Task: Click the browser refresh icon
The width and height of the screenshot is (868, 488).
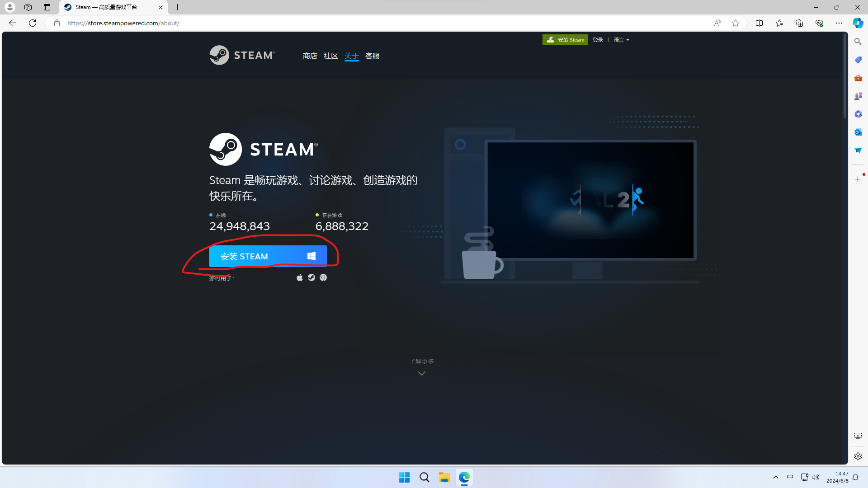Action: 33,23
